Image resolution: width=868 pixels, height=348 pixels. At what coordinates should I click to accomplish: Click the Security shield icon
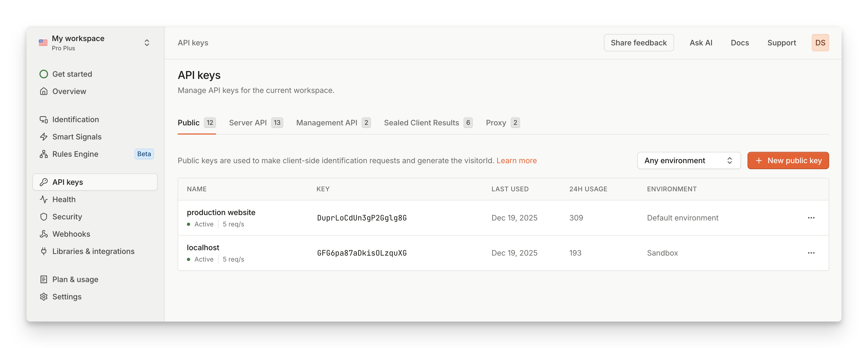pyautogui.click(x=43, y=216)
